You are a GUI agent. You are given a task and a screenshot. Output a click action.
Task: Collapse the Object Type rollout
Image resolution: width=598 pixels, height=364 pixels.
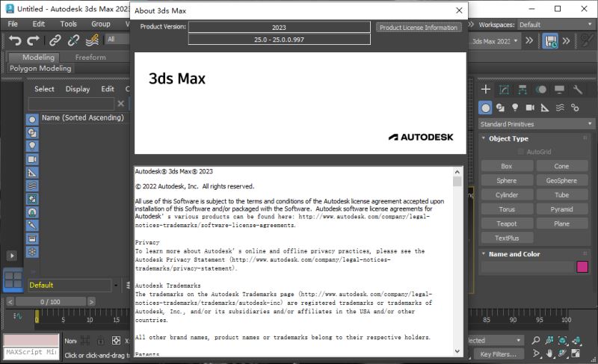point(484,138)
